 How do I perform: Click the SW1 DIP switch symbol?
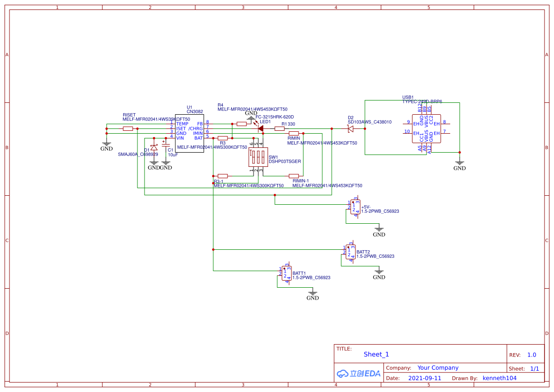258,157
